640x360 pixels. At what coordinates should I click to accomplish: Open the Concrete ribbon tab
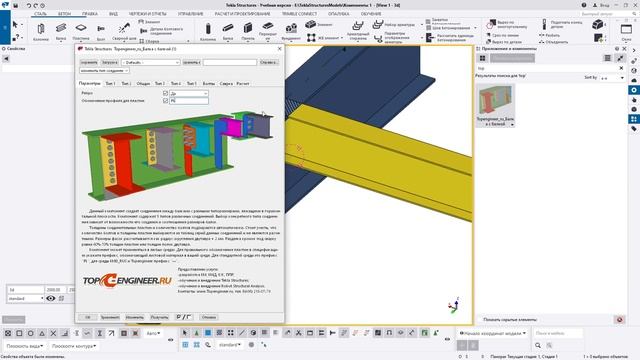(64, 14)
